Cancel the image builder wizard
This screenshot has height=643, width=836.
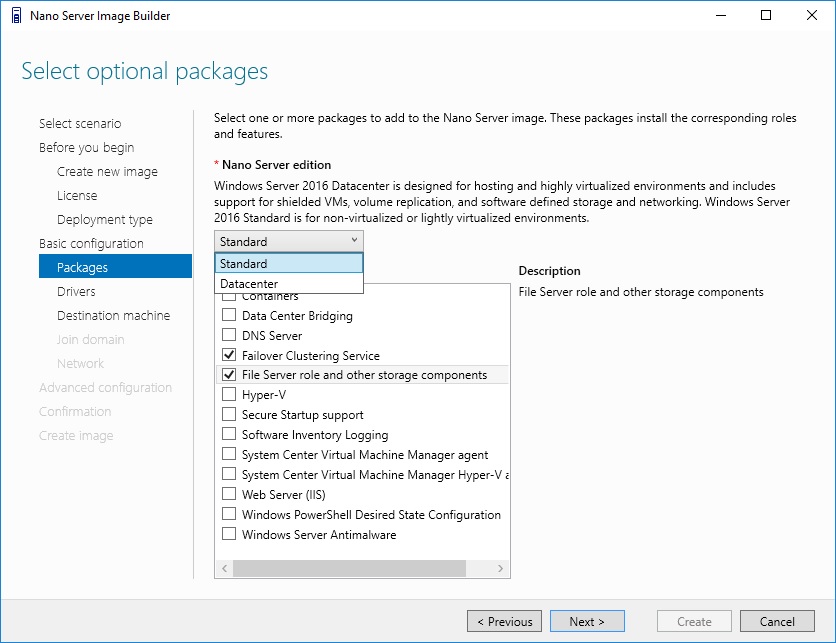point(777,621)
